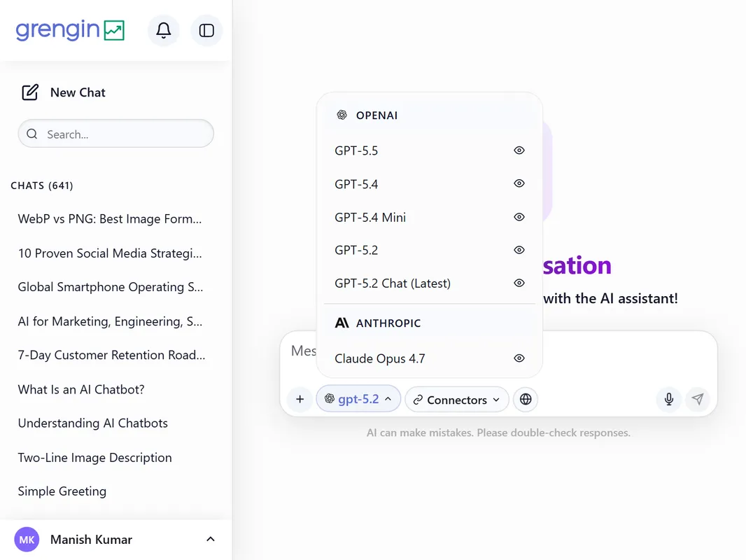Select GPT-5.2 model
746x560 pixels.
(429, 251)
